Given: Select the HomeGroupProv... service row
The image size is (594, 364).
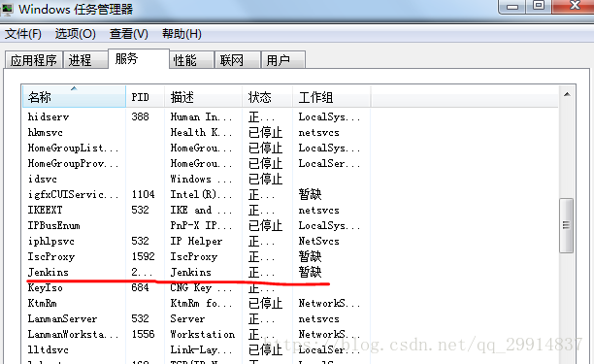Looking at the screenshot, I should (x=290, y=163).
